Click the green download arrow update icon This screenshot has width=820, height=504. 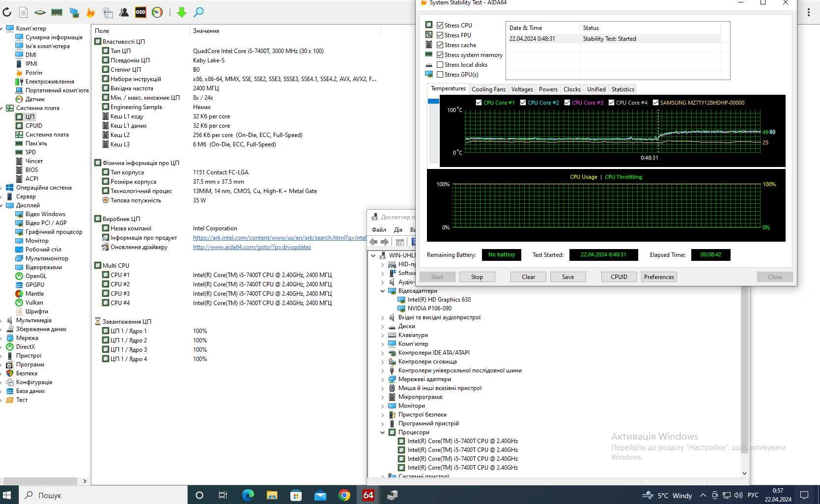coord(182,12)
